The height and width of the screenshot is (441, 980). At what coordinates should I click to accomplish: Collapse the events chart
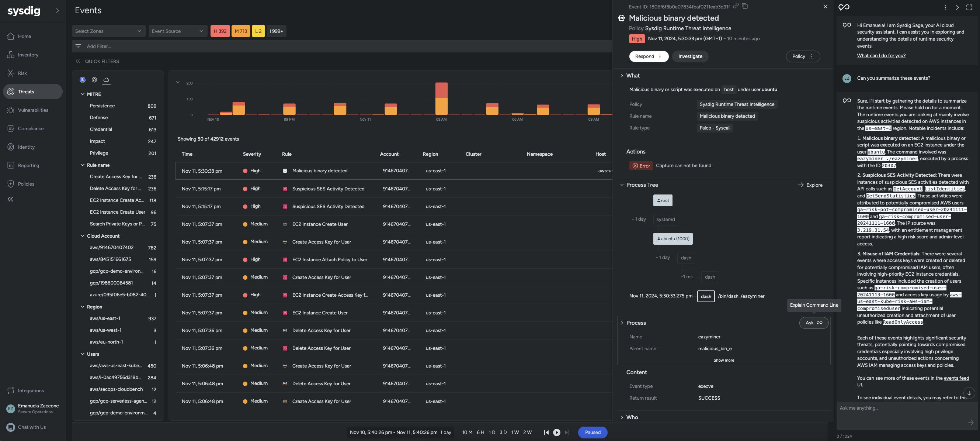pos(177,82)
